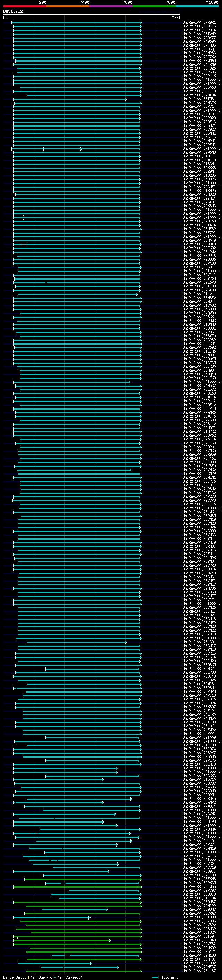The width and height of the screenshot is (222, 980).
Task: Select hit label UniRef100_Q9XEK8
Action: (199, 91)
